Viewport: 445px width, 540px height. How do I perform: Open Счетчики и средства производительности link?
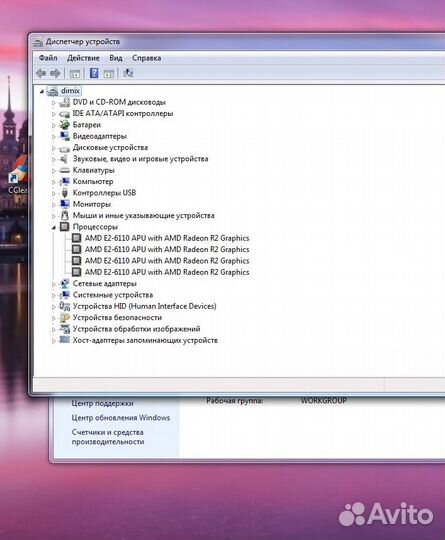pos(108,437)
